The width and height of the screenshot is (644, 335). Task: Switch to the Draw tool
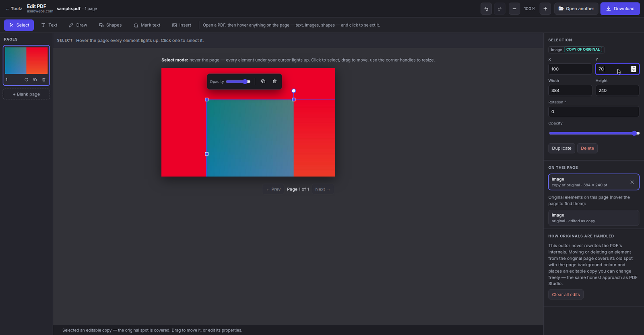[78, 25]
